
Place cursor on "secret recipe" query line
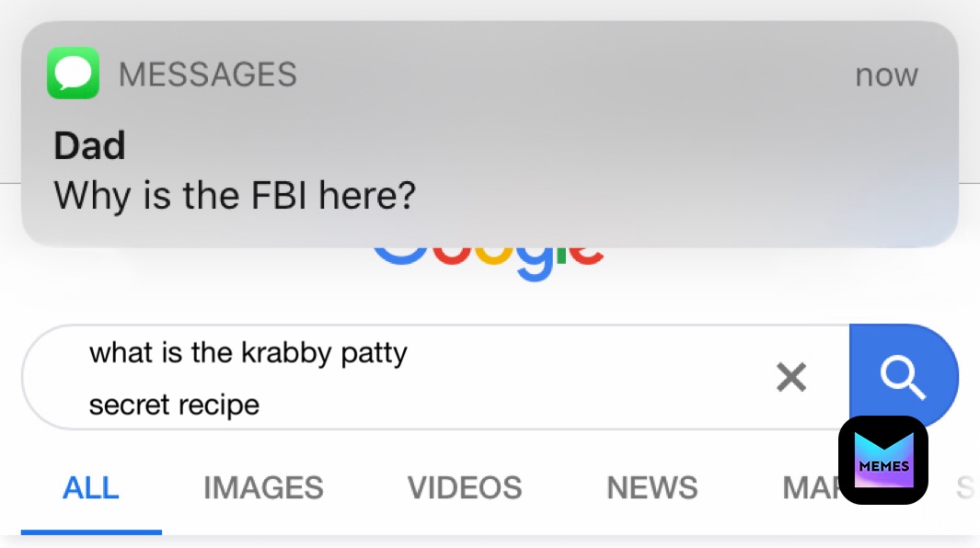(174, 404)
